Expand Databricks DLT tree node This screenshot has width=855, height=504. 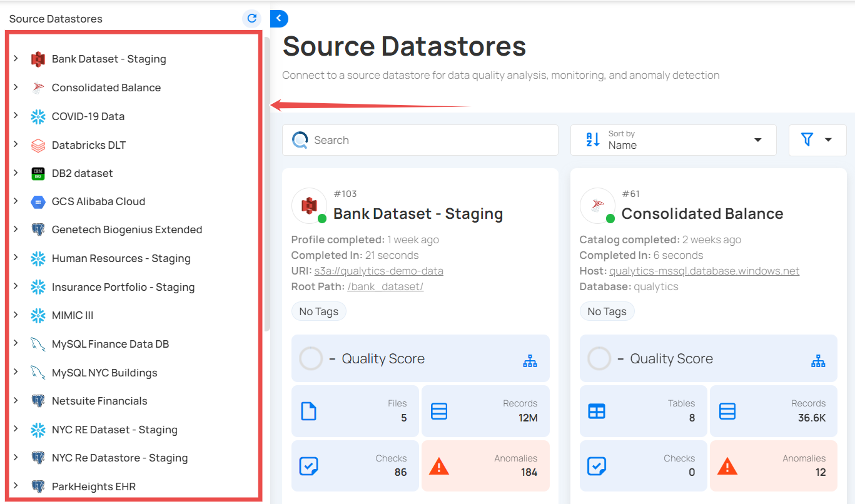[x=16, y=144]
